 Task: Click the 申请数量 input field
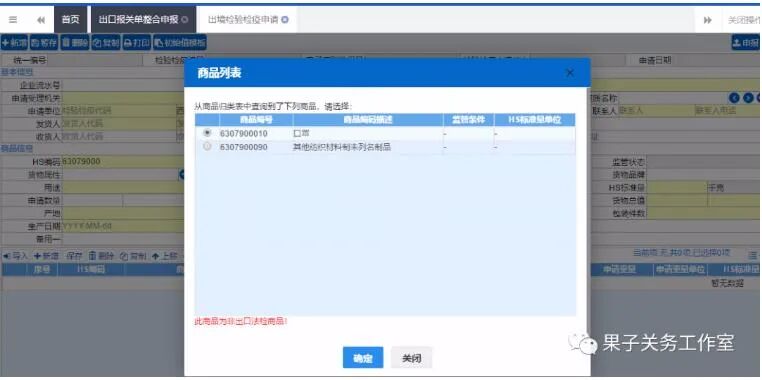[x=92, y=200]
